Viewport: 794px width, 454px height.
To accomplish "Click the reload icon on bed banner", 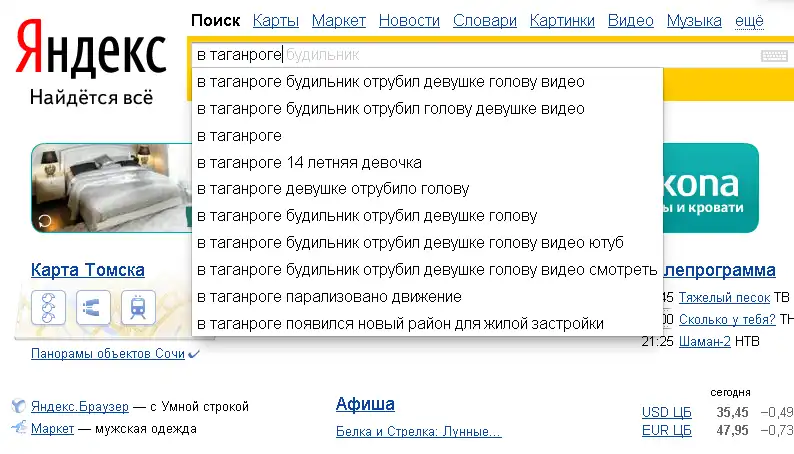I will coord(43,220).
